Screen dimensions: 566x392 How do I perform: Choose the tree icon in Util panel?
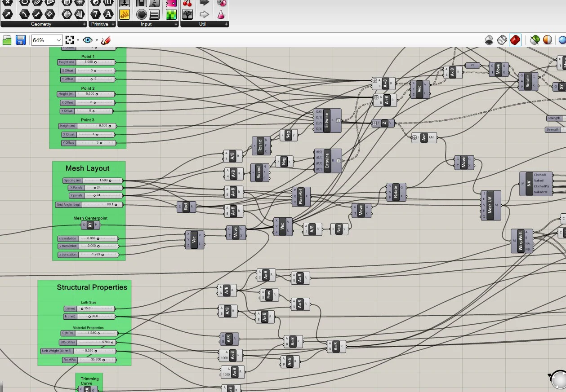pyautogui.click(x=187, y=14)
